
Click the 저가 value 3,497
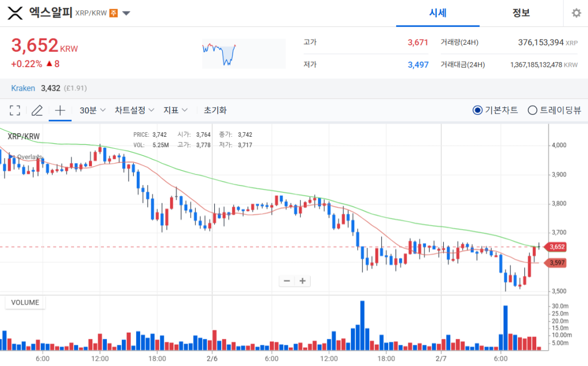pos(418,65)
